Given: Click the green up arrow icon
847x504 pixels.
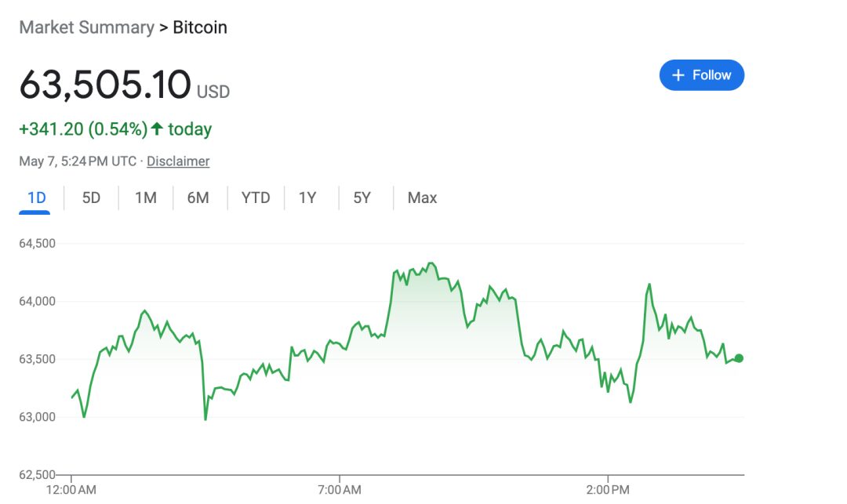Looking at the screenshot, I should [157, 129].
